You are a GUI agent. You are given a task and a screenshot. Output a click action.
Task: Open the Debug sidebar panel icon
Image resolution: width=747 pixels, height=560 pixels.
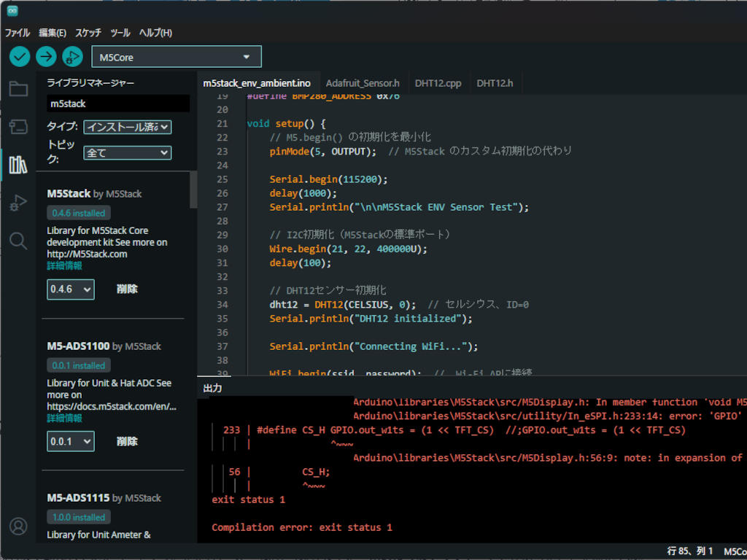[x=18, y=203]
